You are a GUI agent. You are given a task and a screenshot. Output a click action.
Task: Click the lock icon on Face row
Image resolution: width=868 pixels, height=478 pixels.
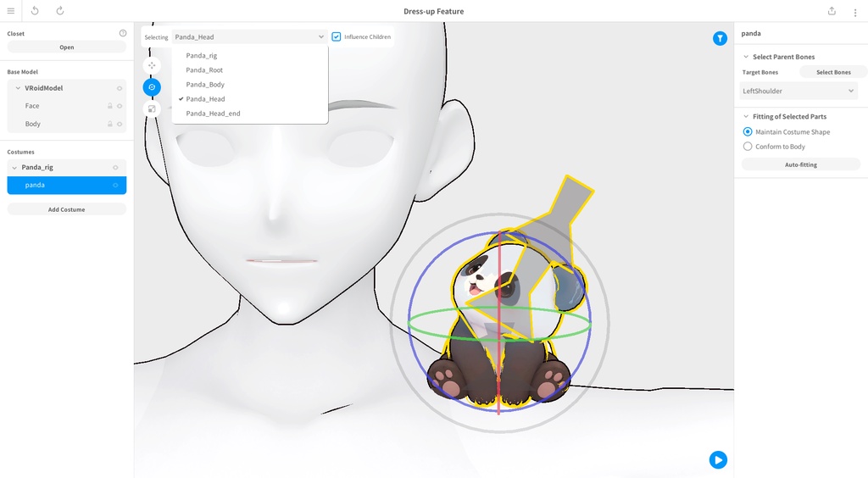109,106
